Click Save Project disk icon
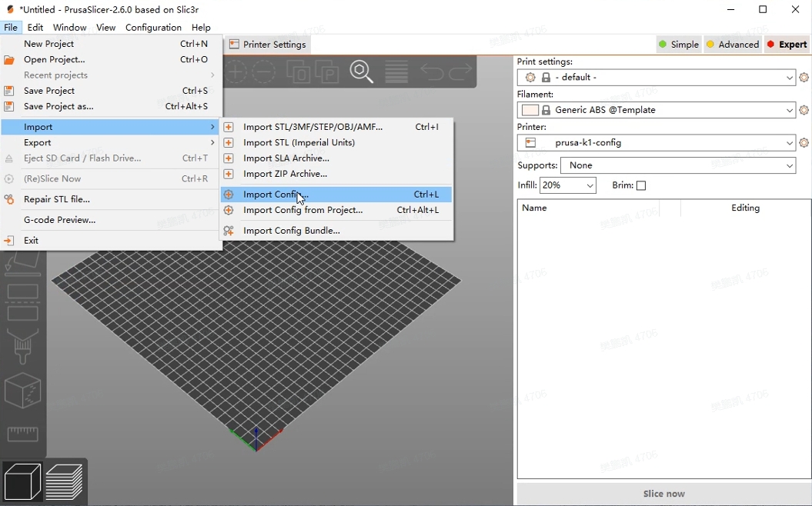The height and width of the screenshot is (506, 812). [8, 91]
